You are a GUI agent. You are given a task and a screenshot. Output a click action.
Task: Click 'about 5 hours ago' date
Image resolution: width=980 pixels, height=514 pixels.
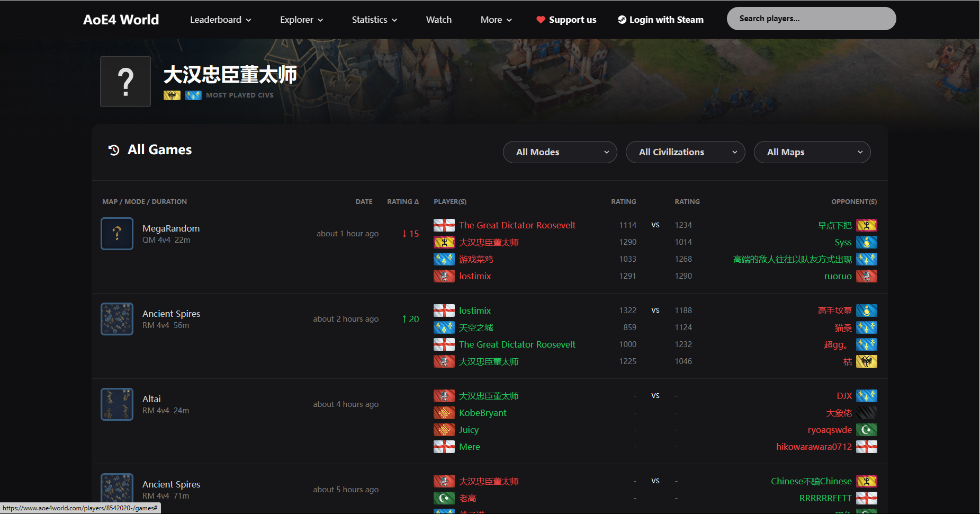[346, 490]
